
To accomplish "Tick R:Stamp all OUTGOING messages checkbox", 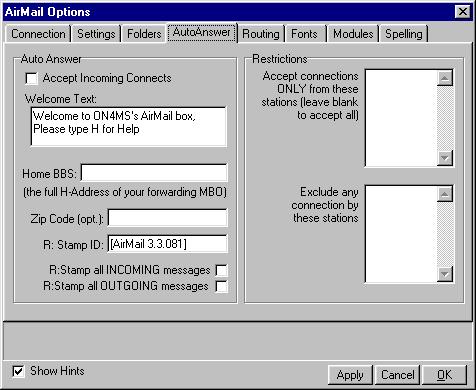I will (x=222, y=286).
